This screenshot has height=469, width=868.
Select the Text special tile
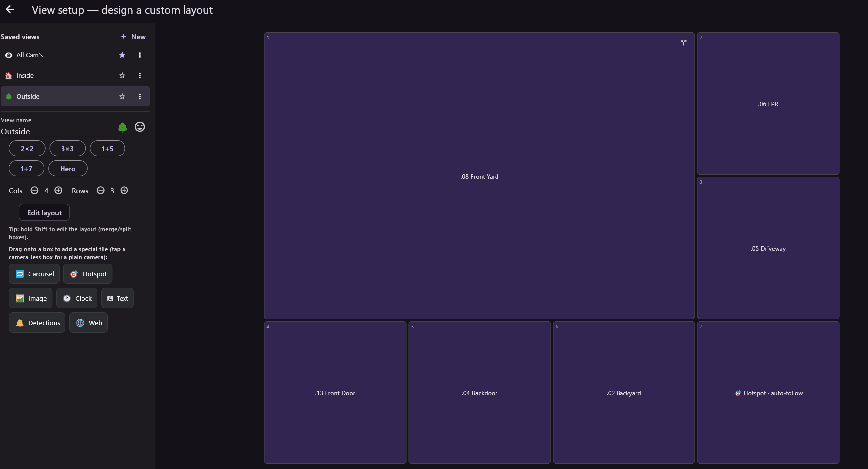pyautogui.click(x=118, y=298)
